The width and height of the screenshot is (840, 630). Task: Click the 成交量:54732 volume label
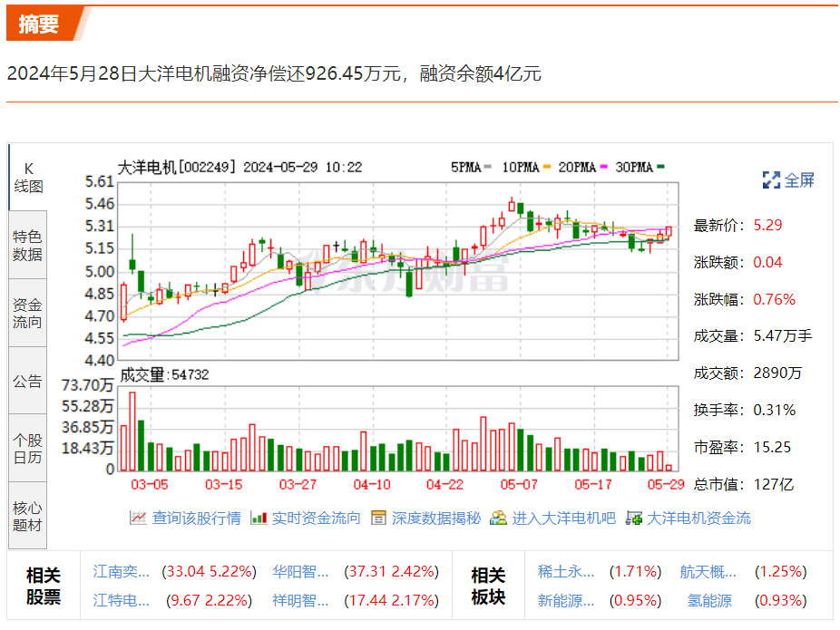[x=164, y=374]
